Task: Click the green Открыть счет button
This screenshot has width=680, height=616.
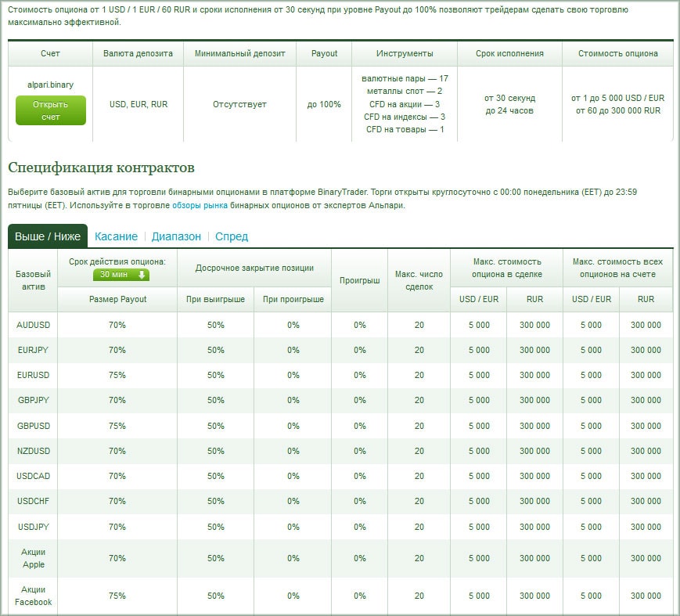Action: coord(50,110)
